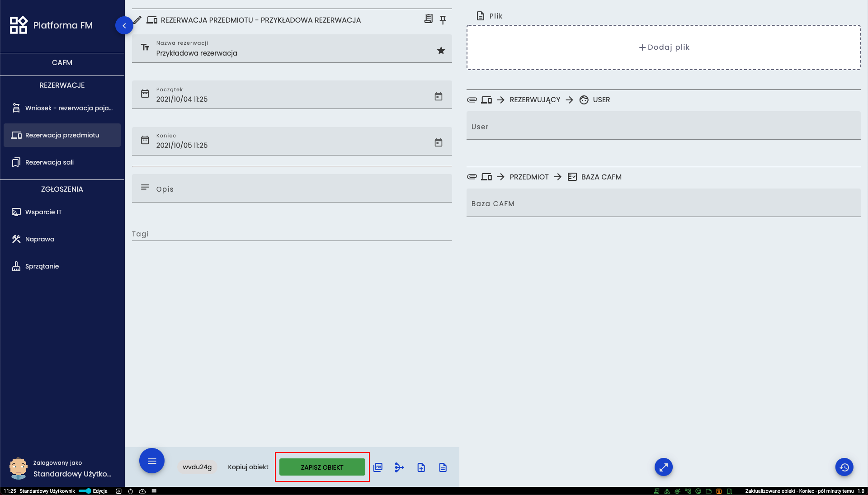Click the green receipt icon in the status bar

pyautogui.click(x=657, y=491)
